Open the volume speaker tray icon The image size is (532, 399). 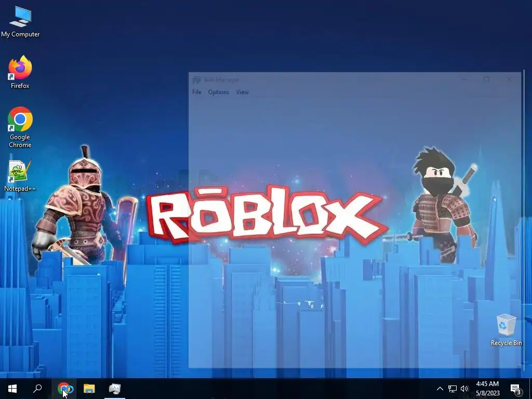(x=464, y=389)
